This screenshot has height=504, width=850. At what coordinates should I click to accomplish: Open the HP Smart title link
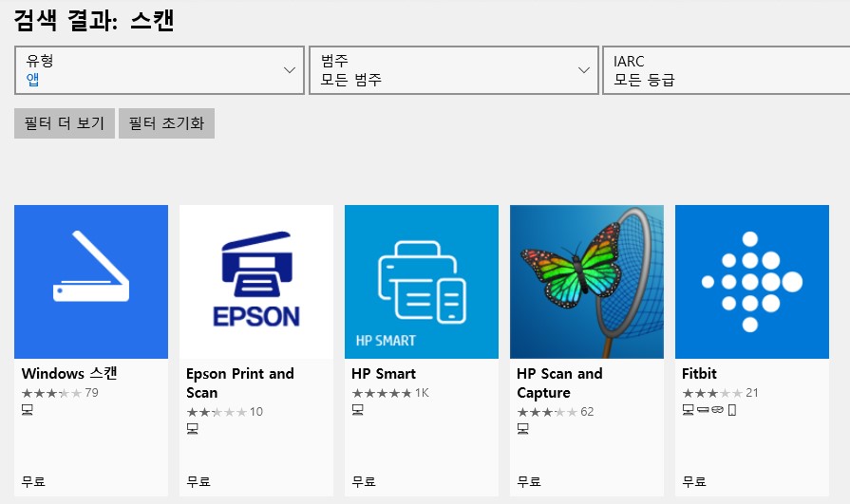tap(384, 373)
